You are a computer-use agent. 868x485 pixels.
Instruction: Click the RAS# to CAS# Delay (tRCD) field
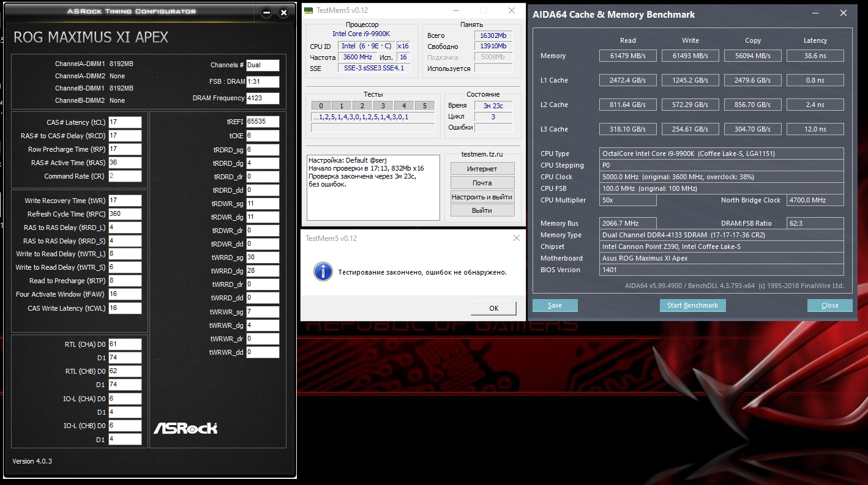(x=125, y=136)
